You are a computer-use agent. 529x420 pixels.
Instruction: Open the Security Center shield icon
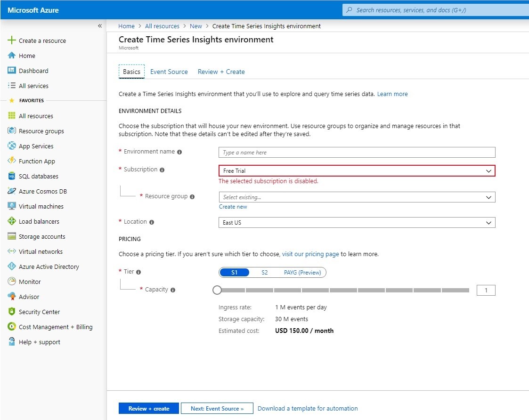click(12, 312)
